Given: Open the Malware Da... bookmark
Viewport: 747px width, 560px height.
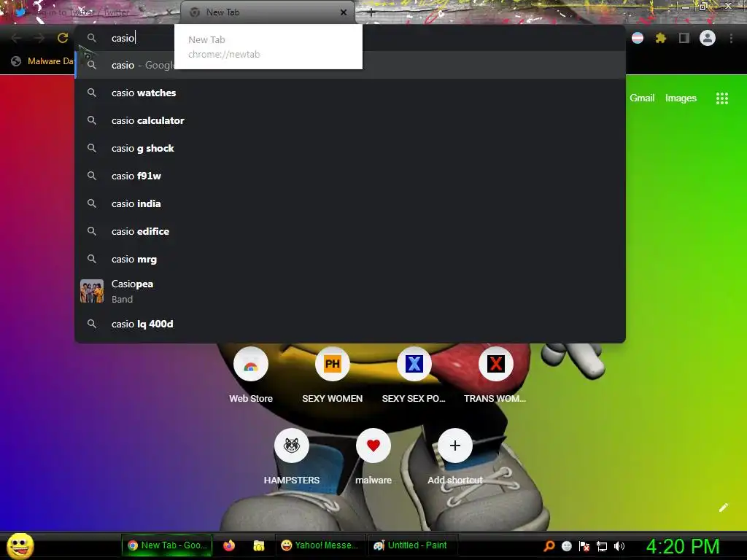Looking at the screenshot, I should (43, 61).
